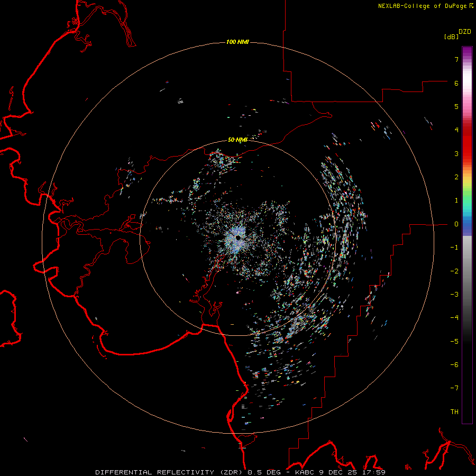Image resolution: width=476 pixels, height=476 pixels.
Task: Click the legend value -3
Action: pos(454,295)
